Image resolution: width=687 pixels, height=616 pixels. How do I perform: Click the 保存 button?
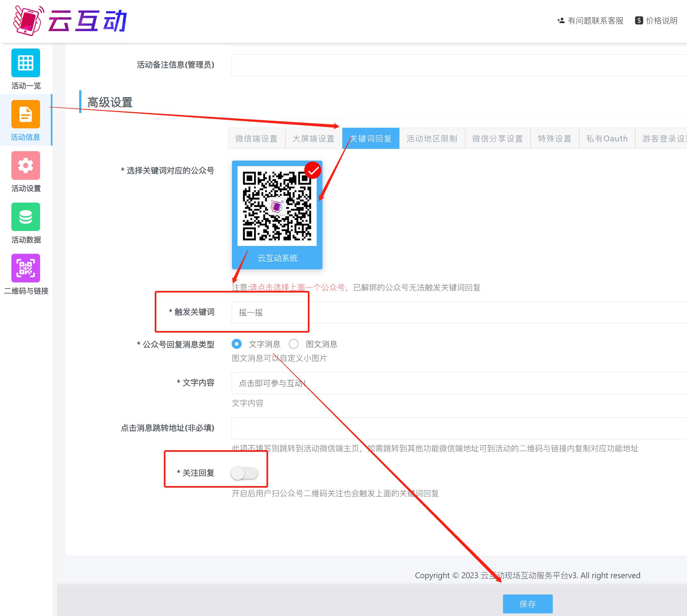pyautogui.click(x=527, y=604)
